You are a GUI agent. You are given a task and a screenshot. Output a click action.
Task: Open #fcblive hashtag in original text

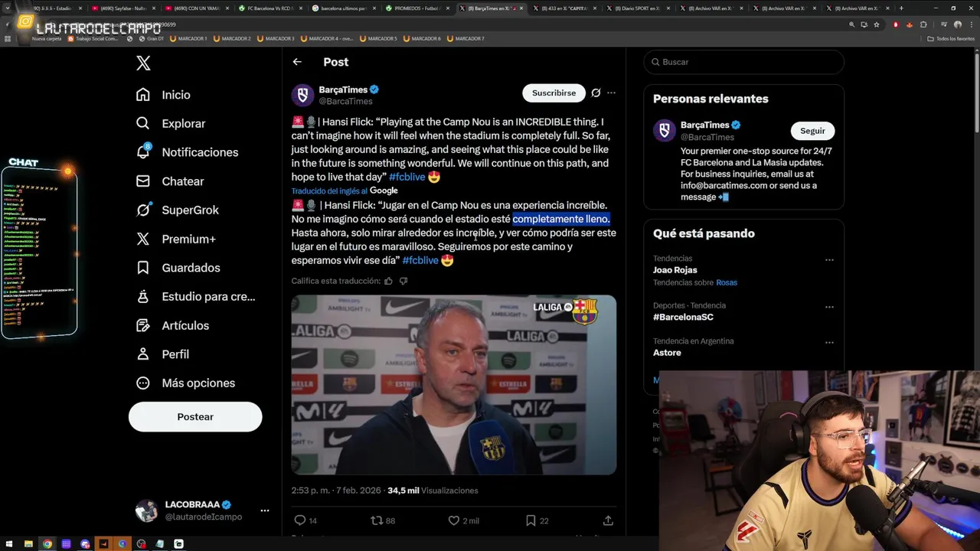(407, 177)
